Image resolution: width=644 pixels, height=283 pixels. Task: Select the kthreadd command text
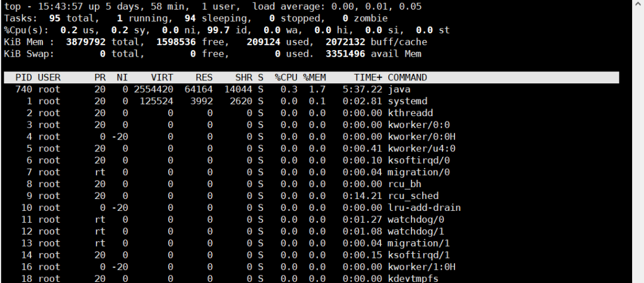click(x=410, y=113)
